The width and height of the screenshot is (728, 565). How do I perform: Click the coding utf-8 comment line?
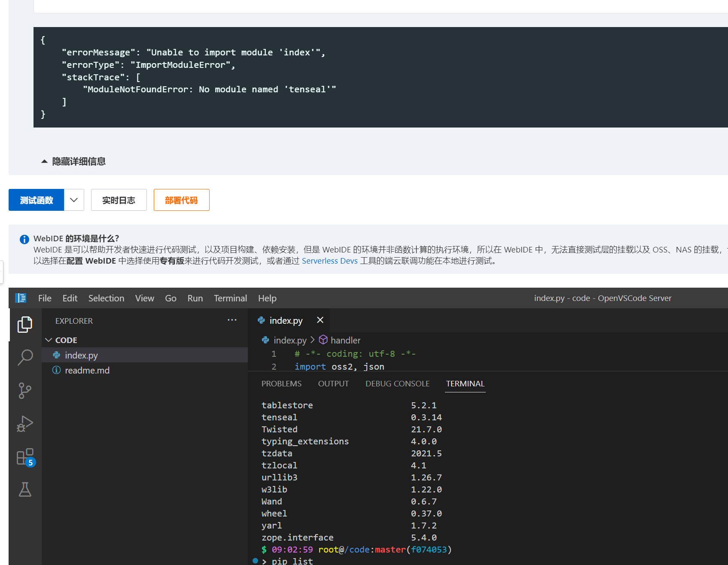click(x=355, y=354)
